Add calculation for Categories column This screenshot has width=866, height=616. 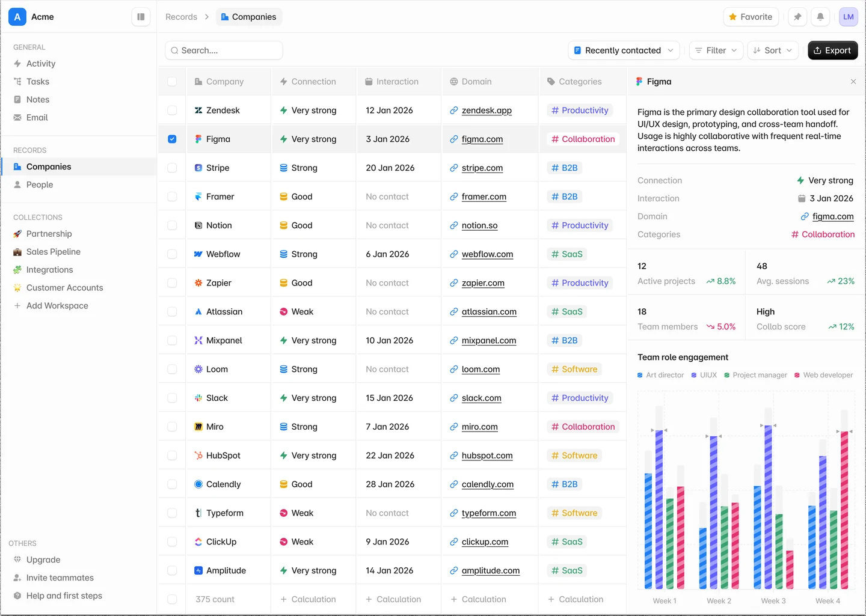(x=576, y=599)
